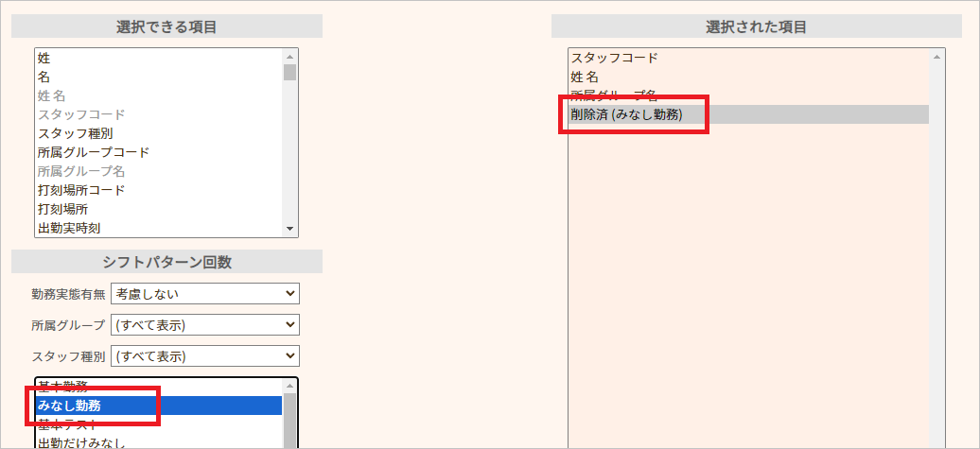Expand the 所属グループ dropdown
This screenshot has height=449, width=980.
(x=204, y=325)
